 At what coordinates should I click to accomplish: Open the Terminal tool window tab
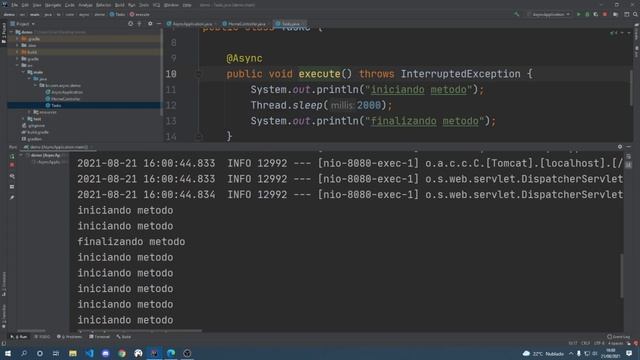tap(100, 337)
